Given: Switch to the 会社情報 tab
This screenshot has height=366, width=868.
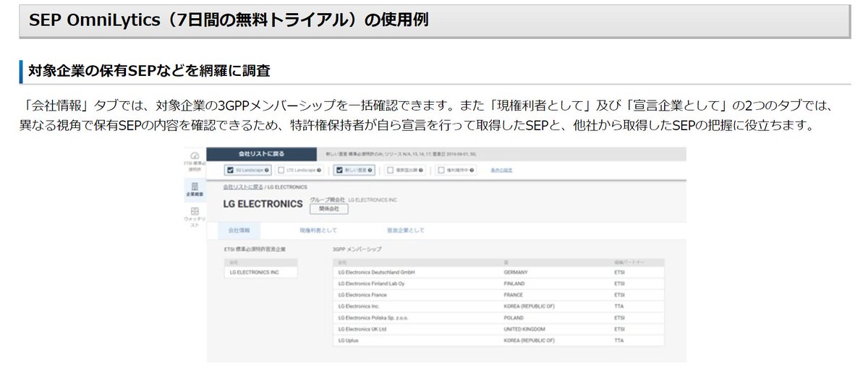Looking at the screenshot, I should [239, 231].
